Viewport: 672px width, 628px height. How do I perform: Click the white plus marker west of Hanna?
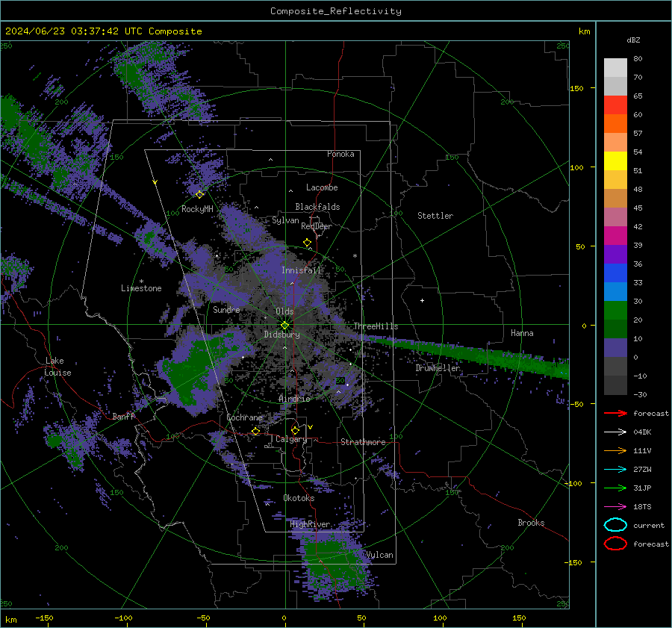(422, 300)
